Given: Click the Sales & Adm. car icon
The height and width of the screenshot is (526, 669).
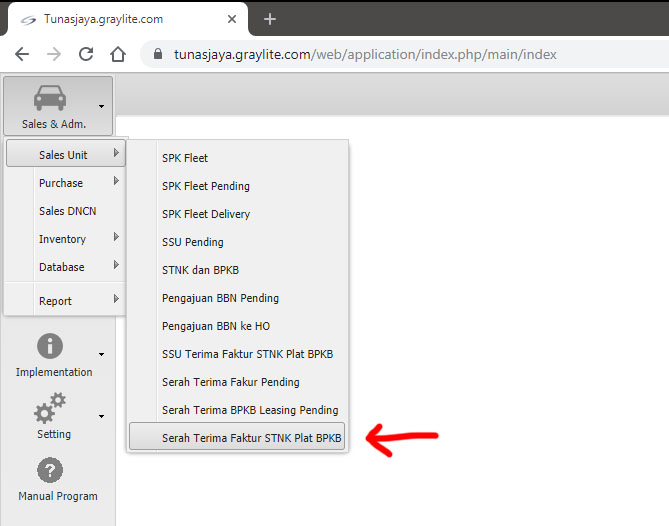Looking at the screenshot, I should tap(50, 98).
